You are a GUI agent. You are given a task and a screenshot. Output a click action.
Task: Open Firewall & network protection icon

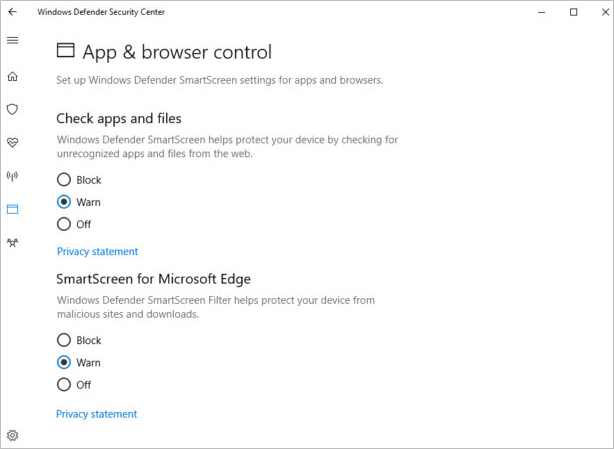click(x=12, y=176)
